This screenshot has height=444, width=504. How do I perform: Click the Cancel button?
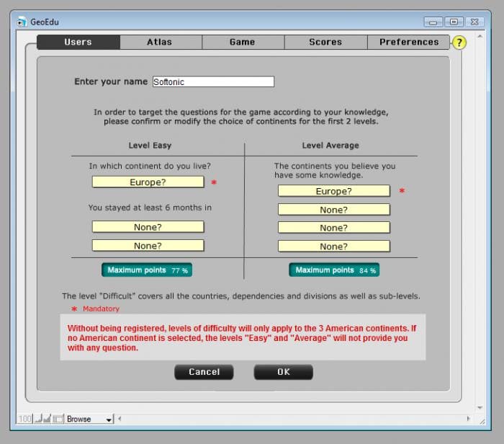click(204, 372)
